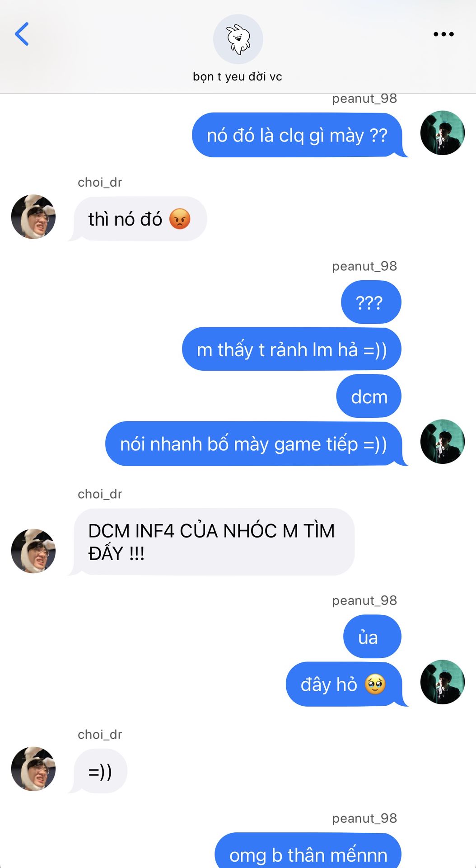This screenshot has height=868, width=476.
Task: Tap the angry face emoji in message
Action: [x=180, y=219]
